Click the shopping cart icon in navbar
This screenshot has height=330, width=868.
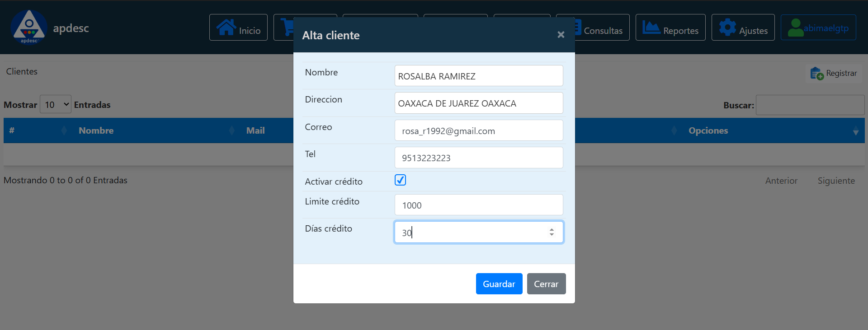[287, 27]
